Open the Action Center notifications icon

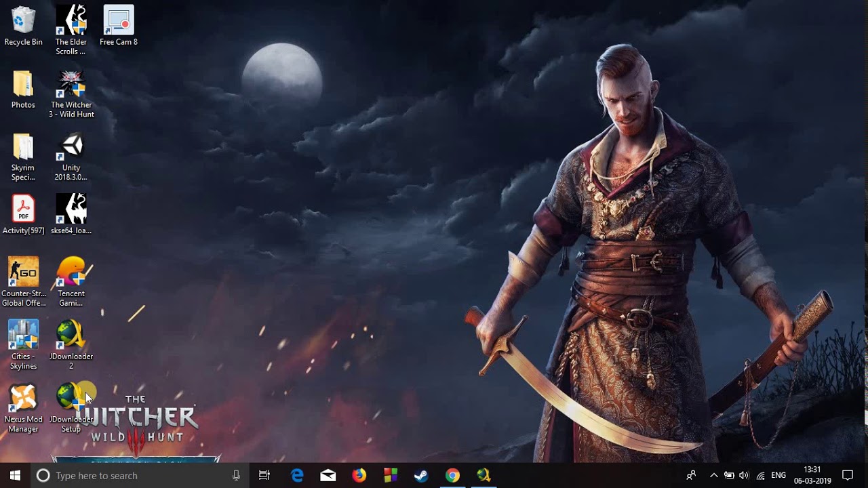[848, 475]
